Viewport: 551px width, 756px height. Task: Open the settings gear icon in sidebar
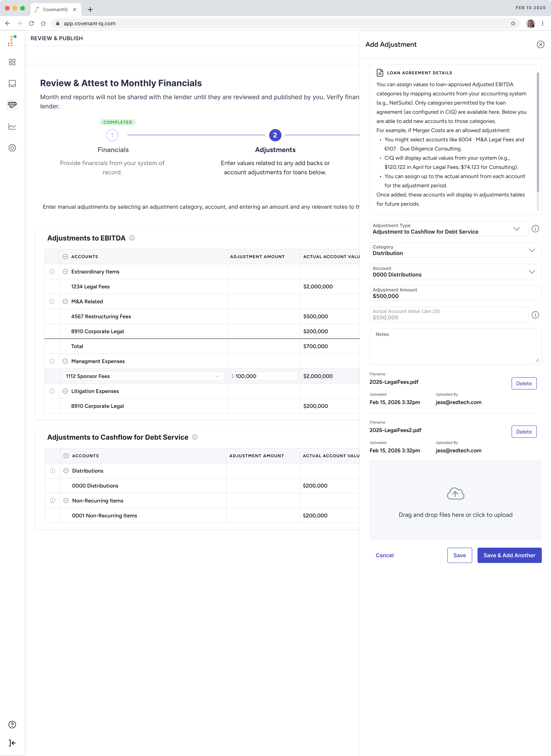click(x=12, y=148)
